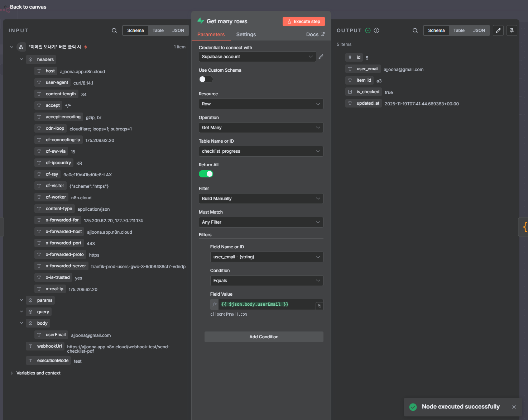Switch to the Settings tab
Screen dimensions: 528x420
point(246,34)
